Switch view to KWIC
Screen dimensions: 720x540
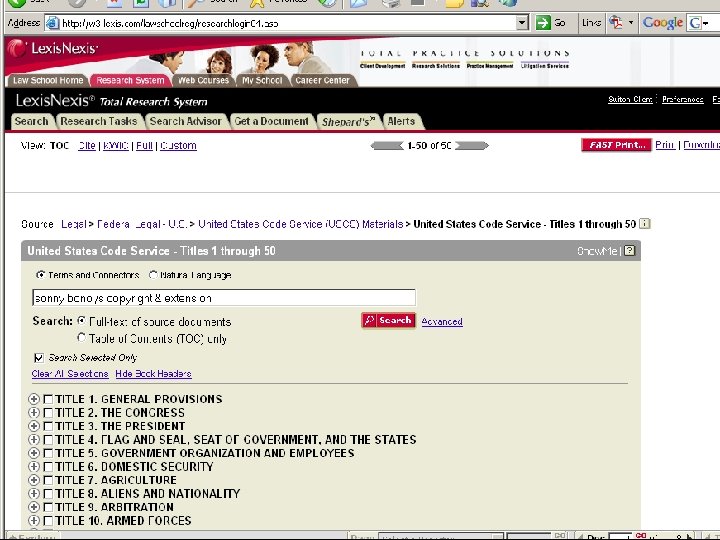(x=116, y=146)
